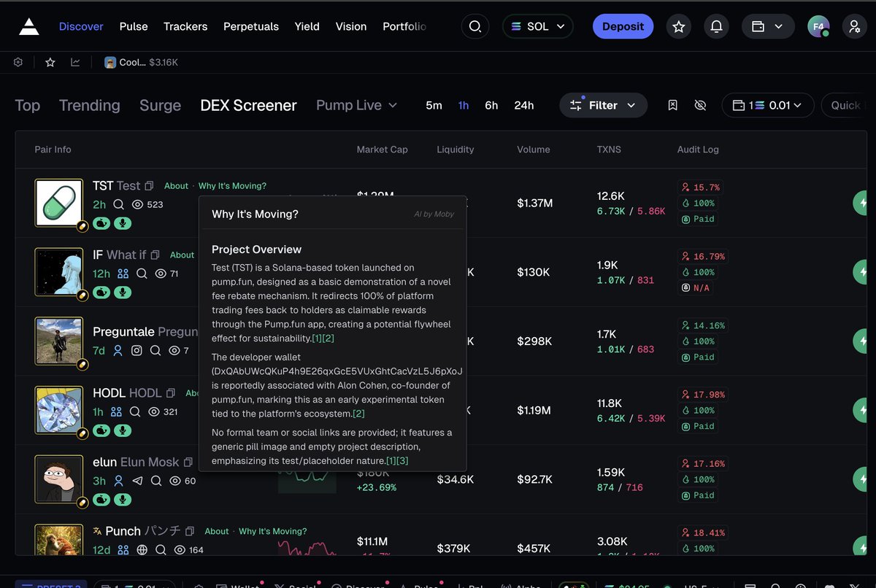The height and width of the screenshot is (588, 876).
Task: Open the TST pill token thumbnail
Action: [59, 203]
